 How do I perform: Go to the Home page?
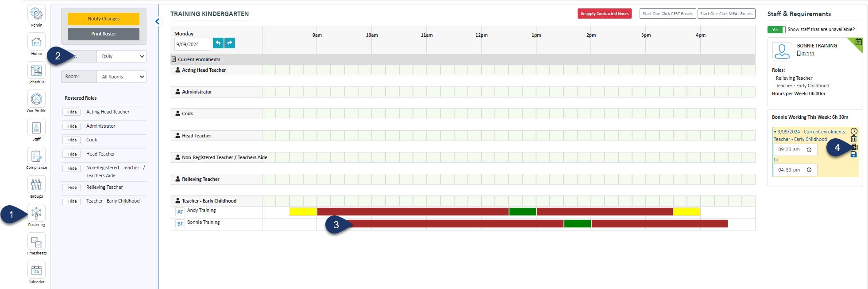coord(36,42)
